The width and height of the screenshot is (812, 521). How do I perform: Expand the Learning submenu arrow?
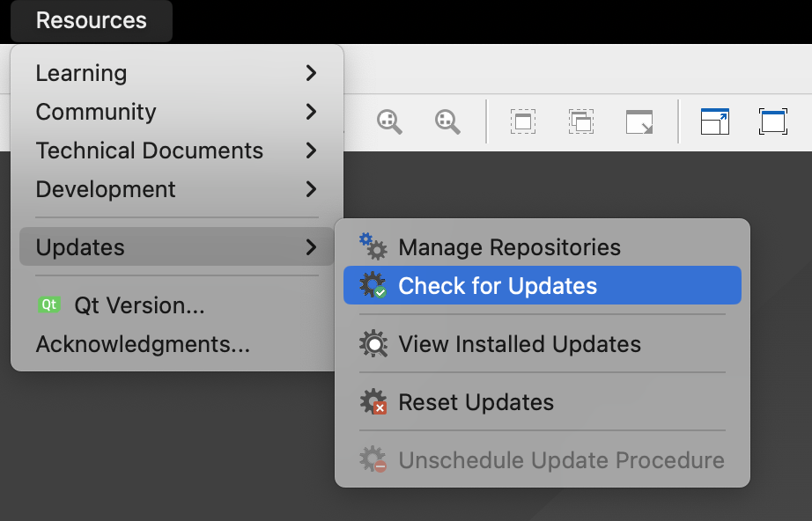pos(311,73)
